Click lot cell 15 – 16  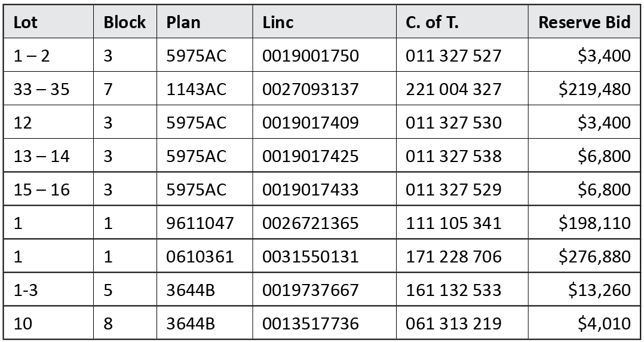pyautogui.click(x=41, y=190)
